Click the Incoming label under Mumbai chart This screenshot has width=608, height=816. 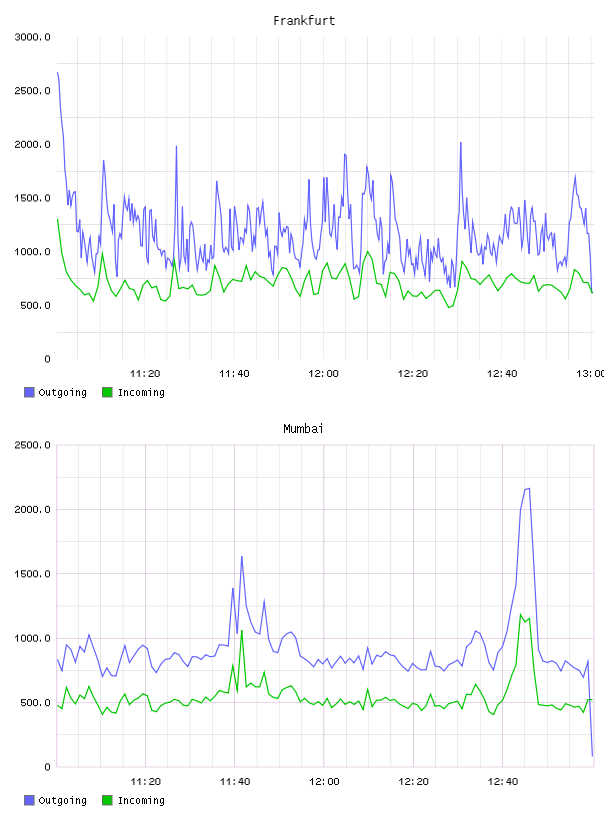(141, 800)
